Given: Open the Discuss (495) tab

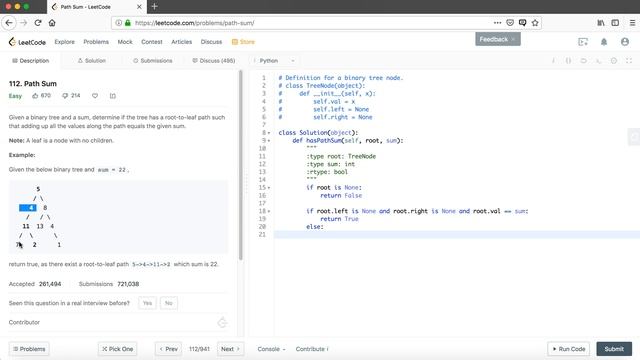Looking at the screenshot, I should [214, 60].
